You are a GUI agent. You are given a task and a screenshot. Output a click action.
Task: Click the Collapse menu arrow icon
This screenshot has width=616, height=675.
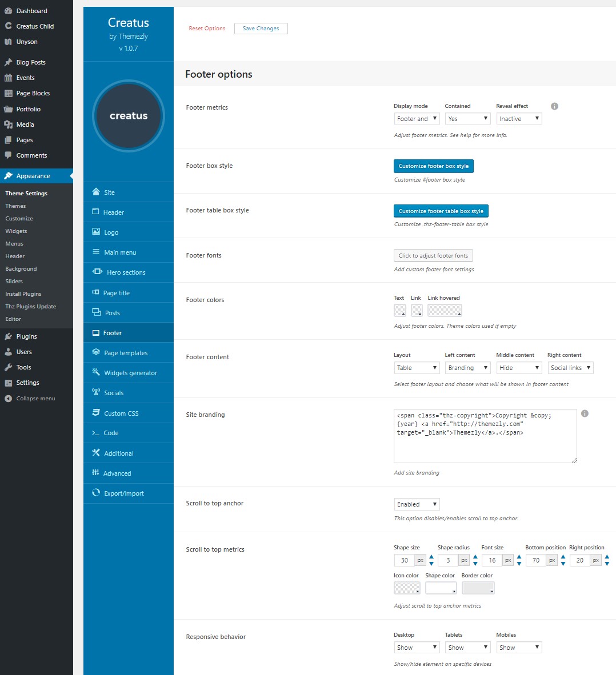pyautogui.click(x=9, y=399)
